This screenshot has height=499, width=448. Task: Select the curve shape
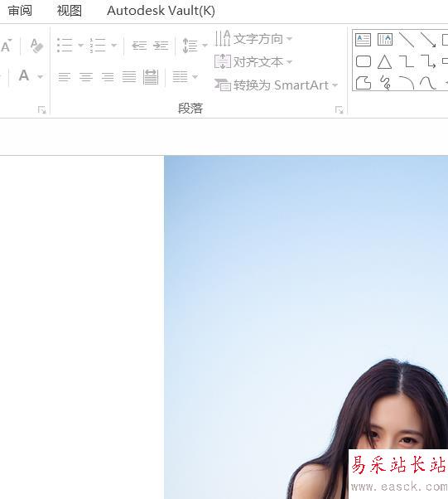[428, 83]
